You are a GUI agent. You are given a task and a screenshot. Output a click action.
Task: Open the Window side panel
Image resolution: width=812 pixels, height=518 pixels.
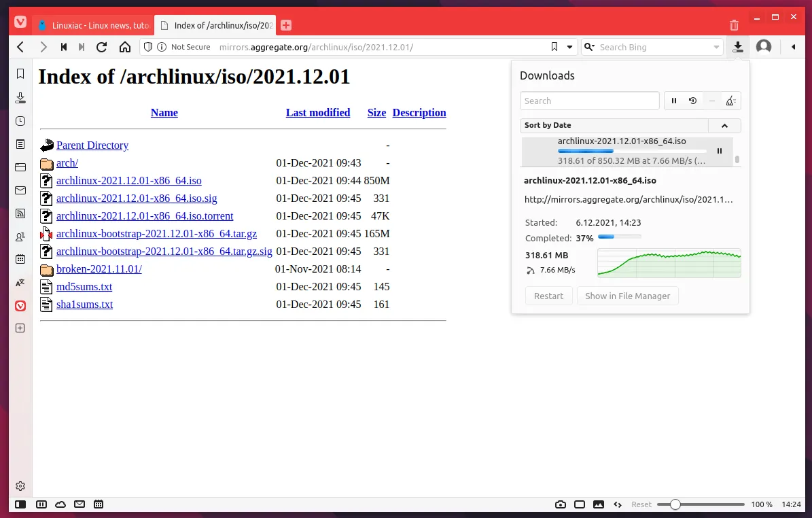pyautogui.click(x=20, y=167)
